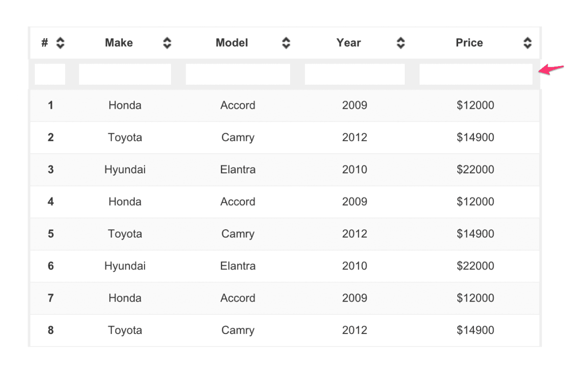Image resolution: width=588 pixels, height=383 pixels.
Task: Click the Make filter input field
Action: (125, 74)
